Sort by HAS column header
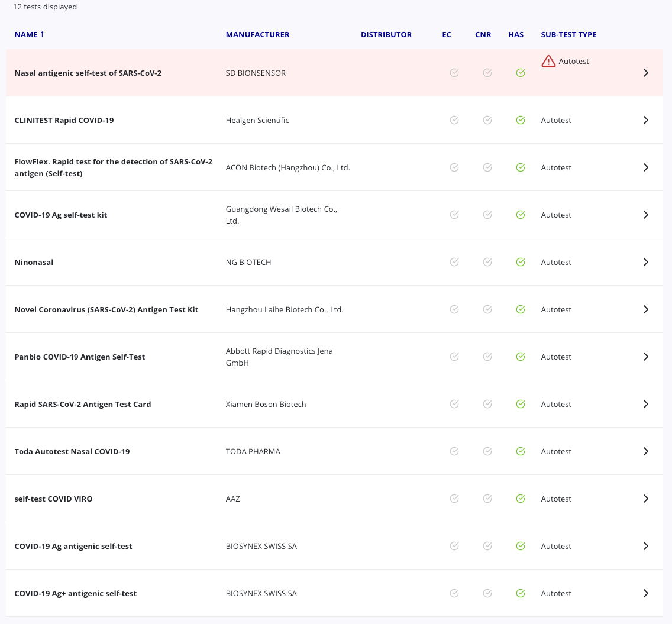 [x=516, y=35]
